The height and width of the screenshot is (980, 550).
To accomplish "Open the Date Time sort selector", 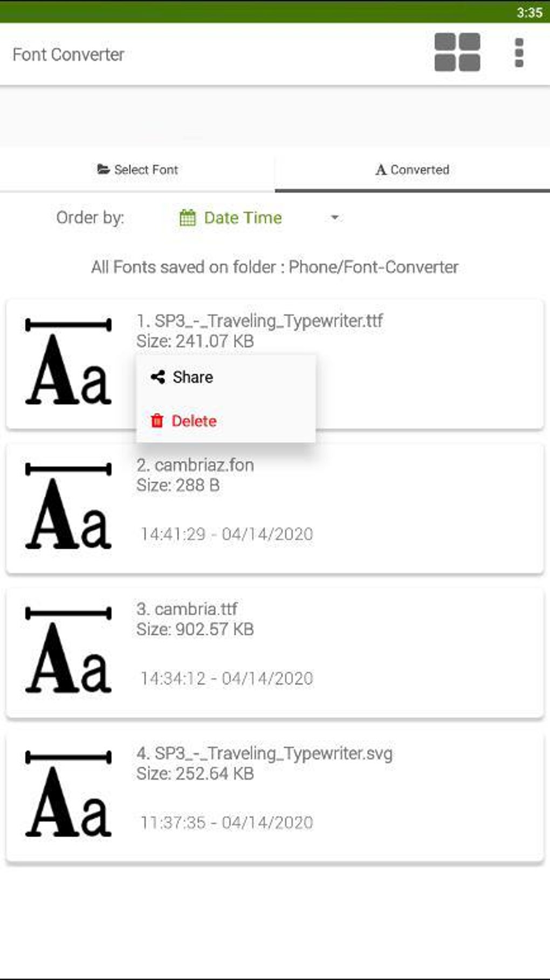I will (243, 218).
